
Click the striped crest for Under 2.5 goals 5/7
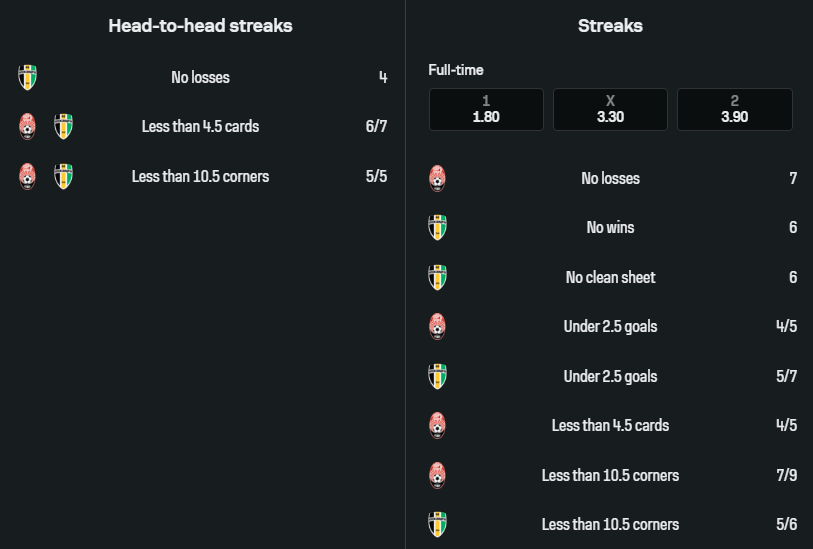[437, 376]
